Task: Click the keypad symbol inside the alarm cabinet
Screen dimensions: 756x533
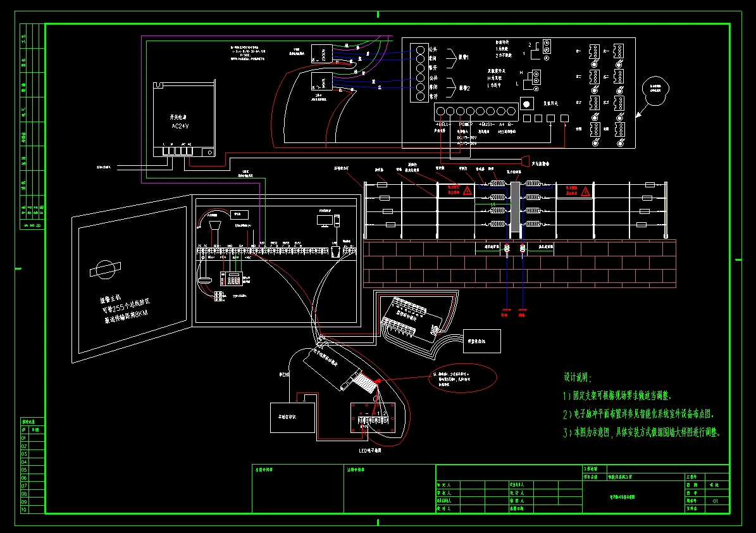Action: tap(231, 279)
